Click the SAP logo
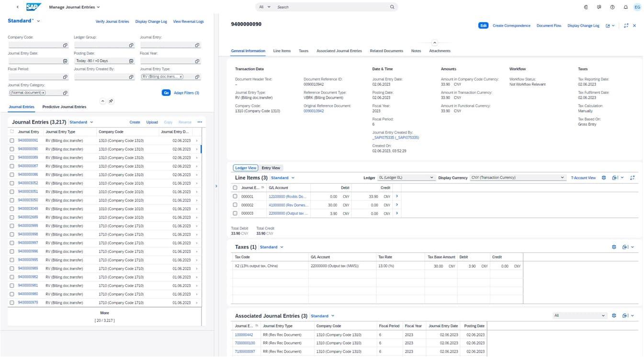Image resolution: width=644 pixels, height=357 pixels. tap(33, 7)
